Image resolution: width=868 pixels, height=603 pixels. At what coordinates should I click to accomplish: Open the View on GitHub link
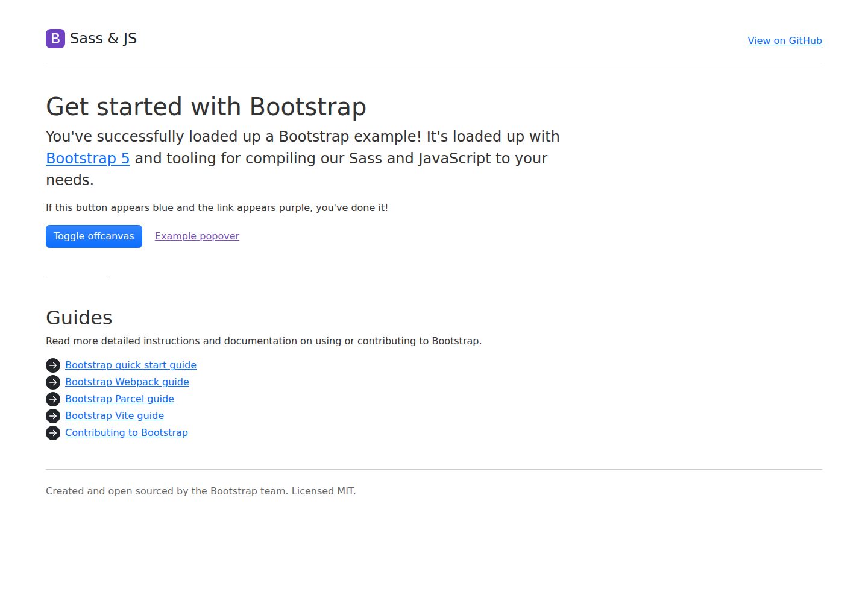(785, 40)
